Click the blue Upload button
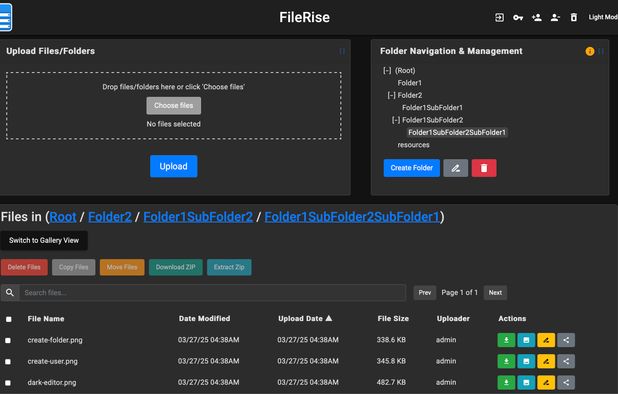This screenshot has width=618, height=394. click(x=173, y=166)
